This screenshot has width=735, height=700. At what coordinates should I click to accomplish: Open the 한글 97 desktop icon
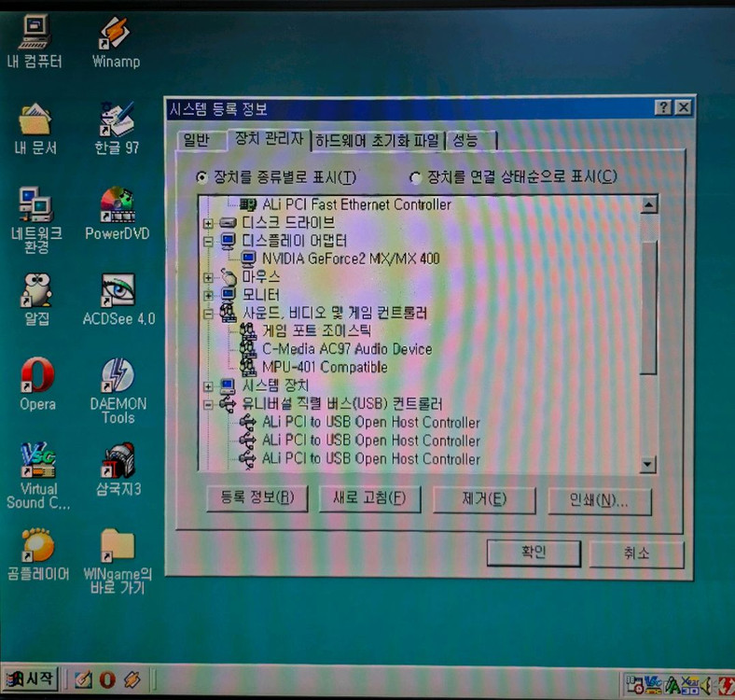point(117,121)
